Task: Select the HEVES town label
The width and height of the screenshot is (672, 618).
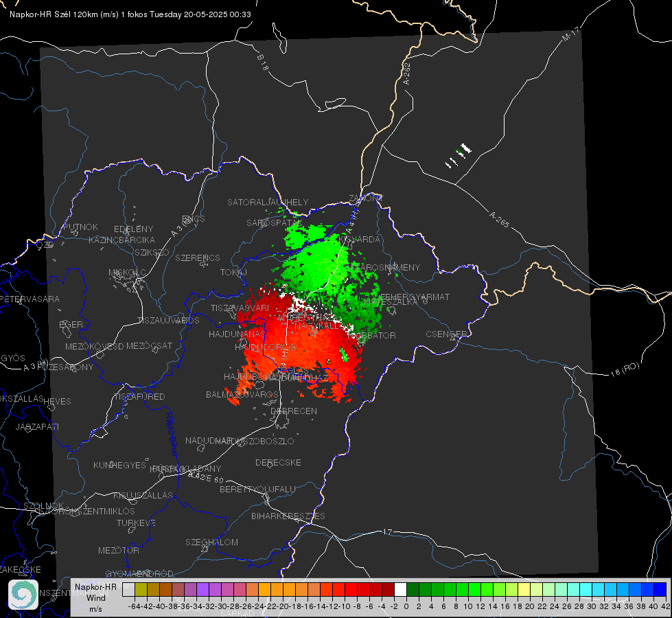Action: [58, 402]
